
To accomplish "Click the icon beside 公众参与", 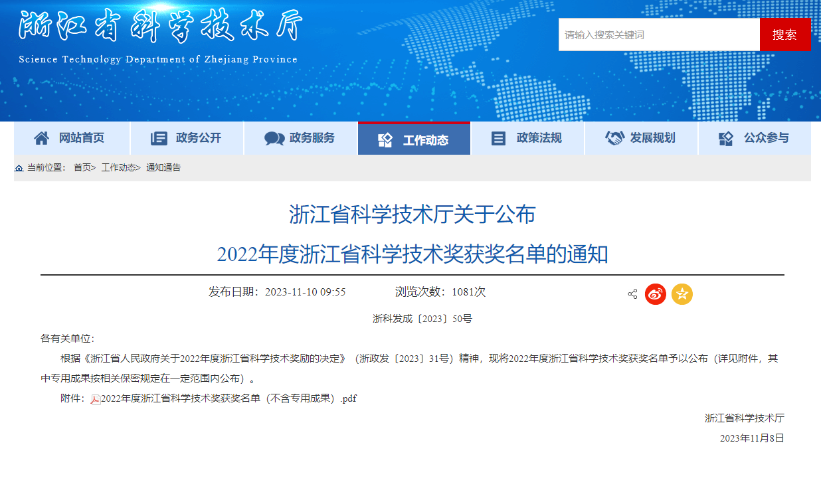I will pos(726,138).
